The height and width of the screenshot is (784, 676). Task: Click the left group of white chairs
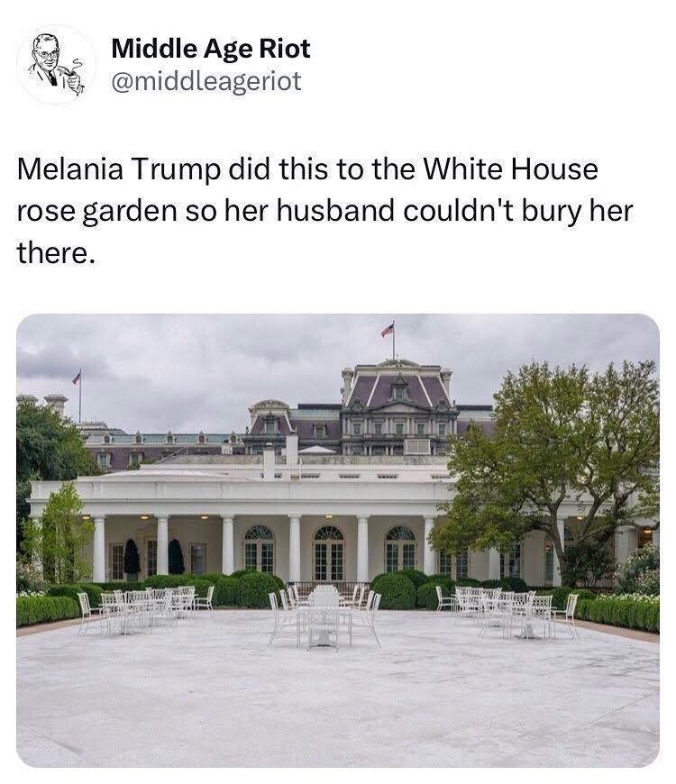pos(145,608)
